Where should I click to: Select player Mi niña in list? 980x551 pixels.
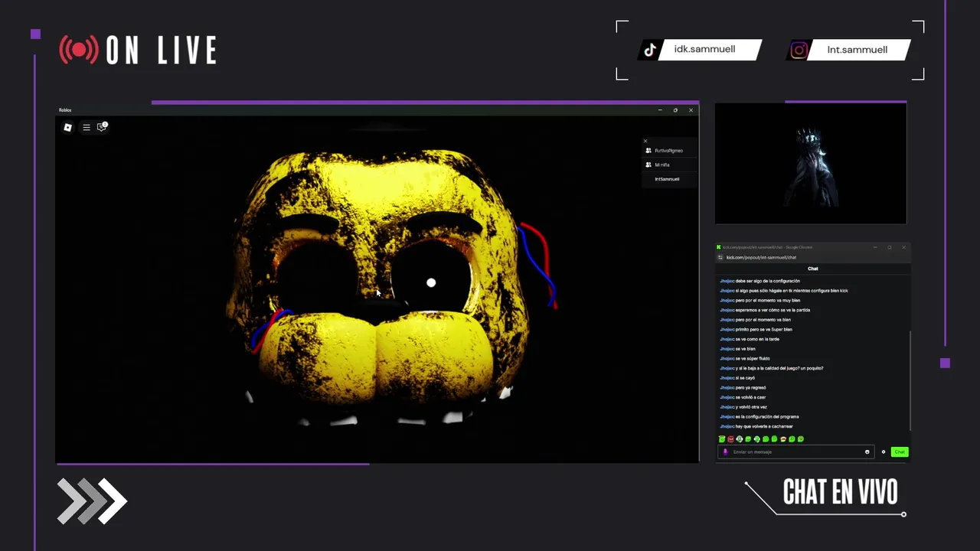[x=669, y=165]
